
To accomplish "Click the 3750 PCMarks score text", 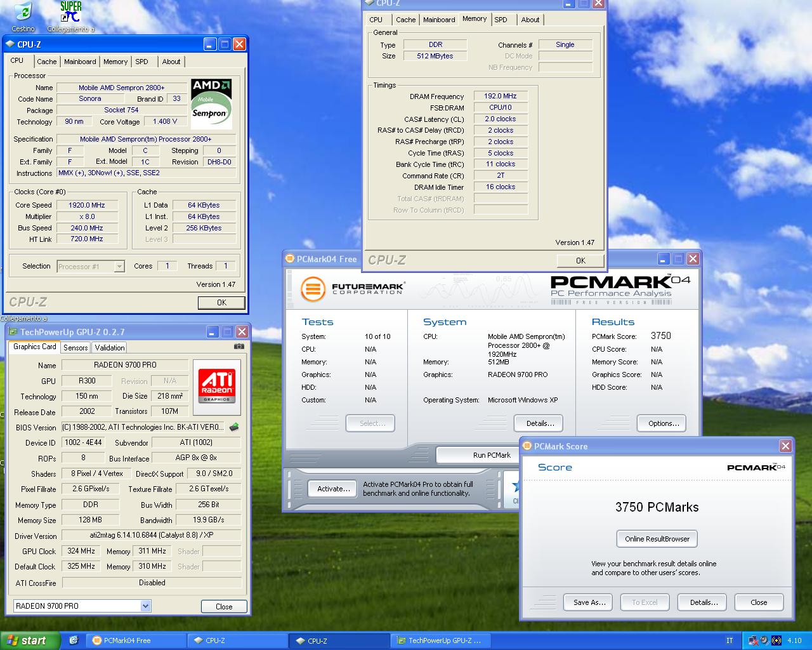I will tap(657, 507).
